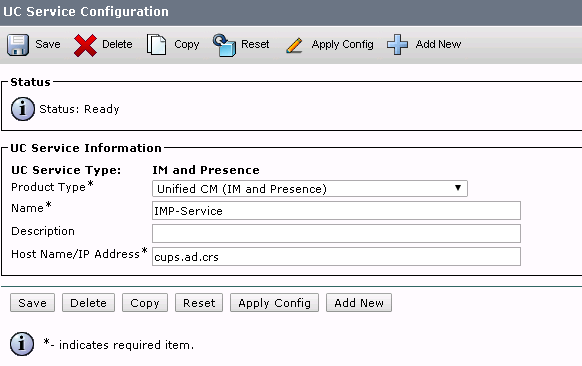Click the 'Product Type' label

click(x=49, y=187)
